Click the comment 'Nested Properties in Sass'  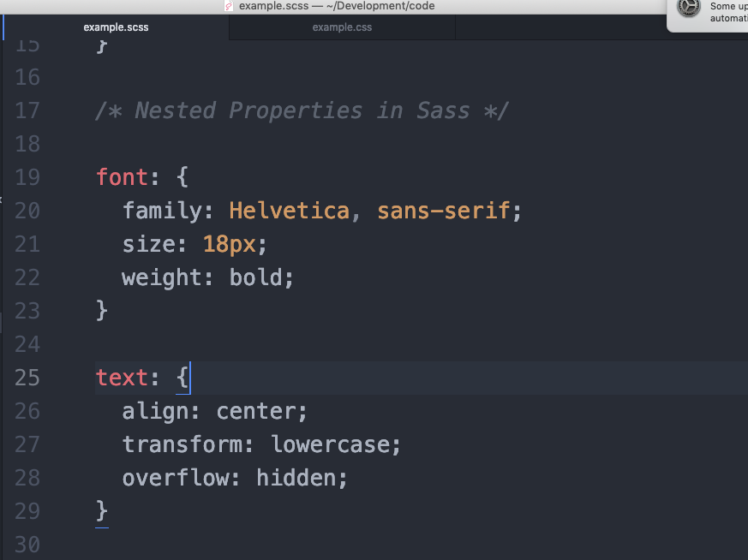(x=302, y=110)
